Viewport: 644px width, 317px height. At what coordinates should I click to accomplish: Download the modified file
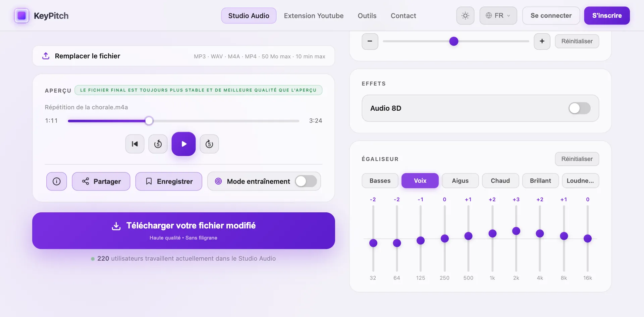point(183,231)
